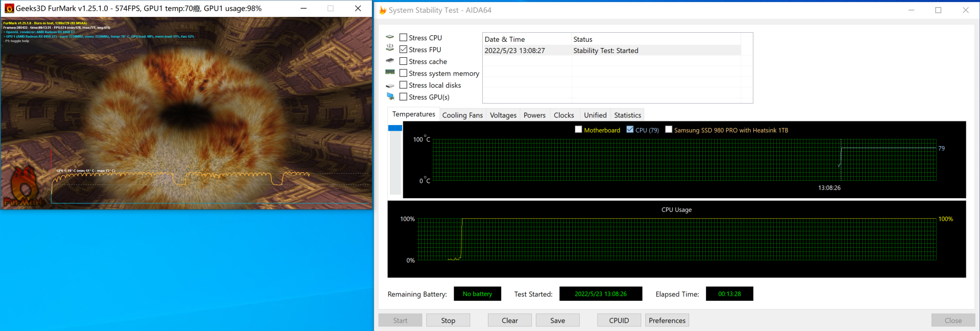This screenshot has height=331, width=980.
Task: Switch to the Unified tab
Action: [x=595, y=115]
